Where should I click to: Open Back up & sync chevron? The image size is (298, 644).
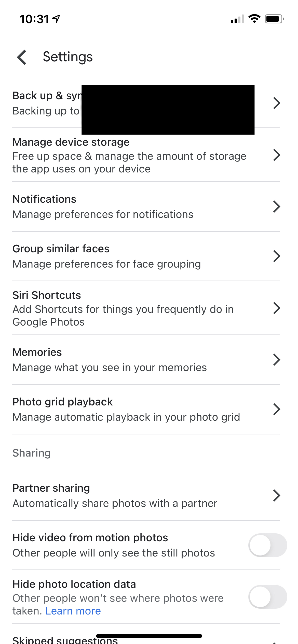[x=277, y=103]
